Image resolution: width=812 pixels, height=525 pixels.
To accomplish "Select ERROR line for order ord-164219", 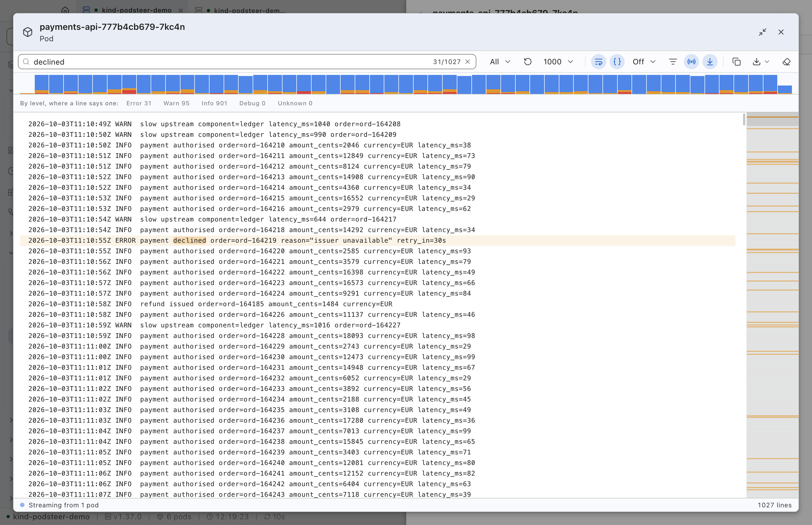I will 378,240.
